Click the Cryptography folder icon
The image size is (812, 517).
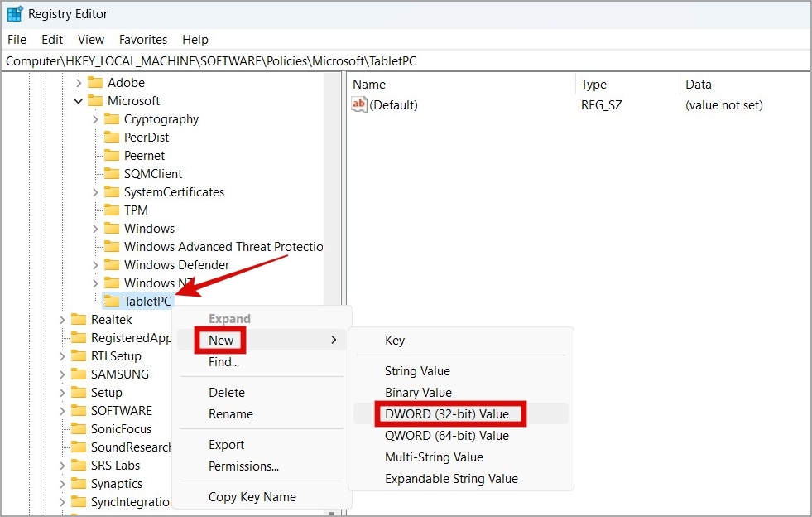pos(112,119)
